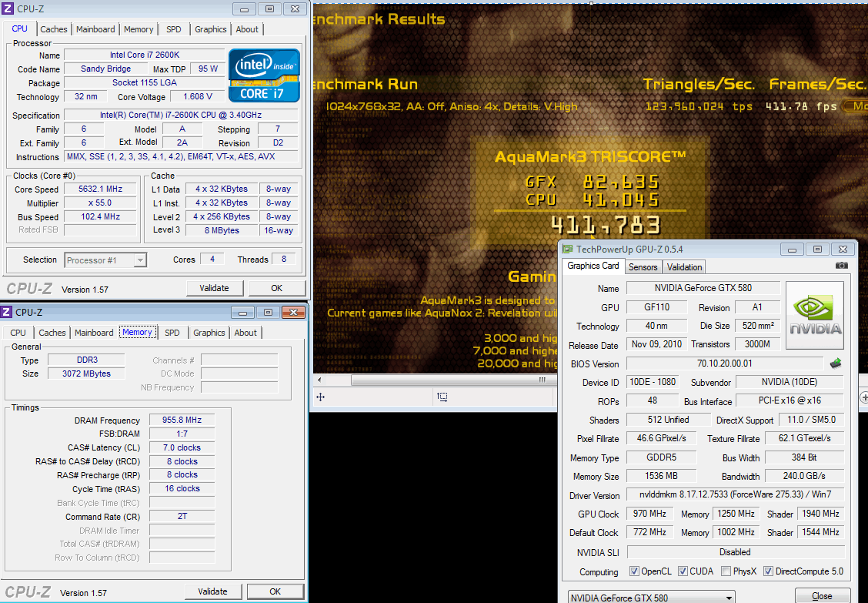Image resolution: width=868 pixels, height=603 pixels.
Task: Click the BIOS Version field 70.10.20.00.01
Action: click(725, 363)
